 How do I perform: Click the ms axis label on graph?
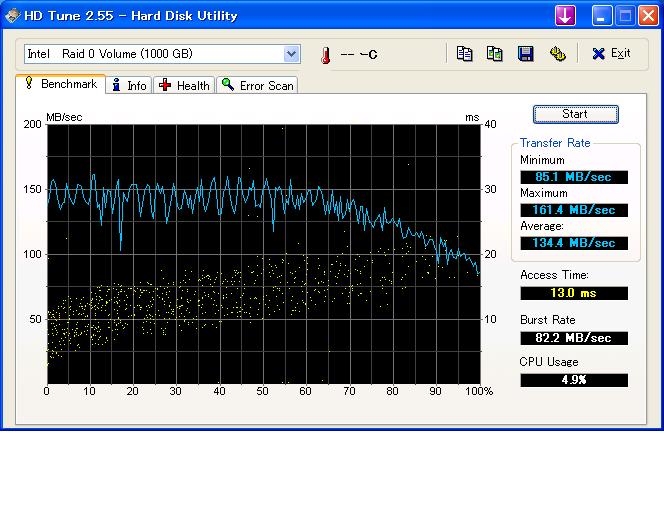[x=472, y=117]
